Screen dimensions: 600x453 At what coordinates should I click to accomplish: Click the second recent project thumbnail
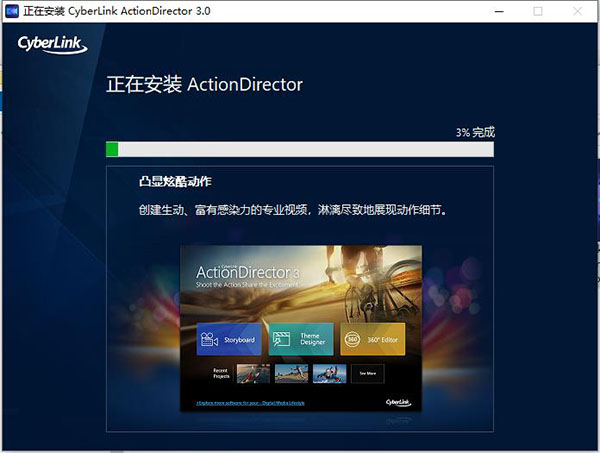tap(291, 373)
